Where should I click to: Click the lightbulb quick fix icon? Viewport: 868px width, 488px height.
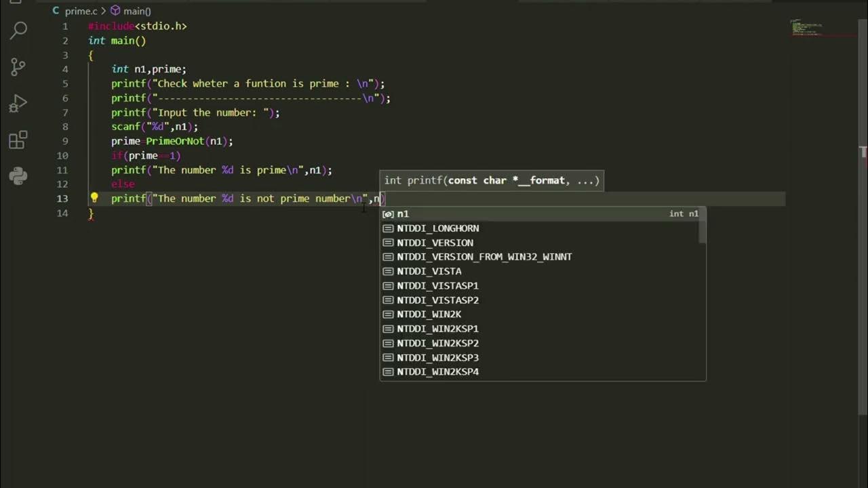click(x=94, y=198)
